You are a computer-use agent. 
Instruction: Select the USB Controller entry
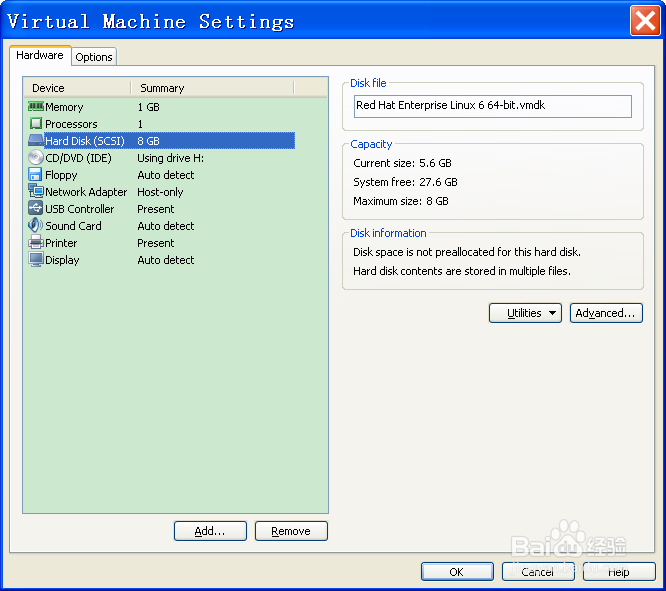80,209
